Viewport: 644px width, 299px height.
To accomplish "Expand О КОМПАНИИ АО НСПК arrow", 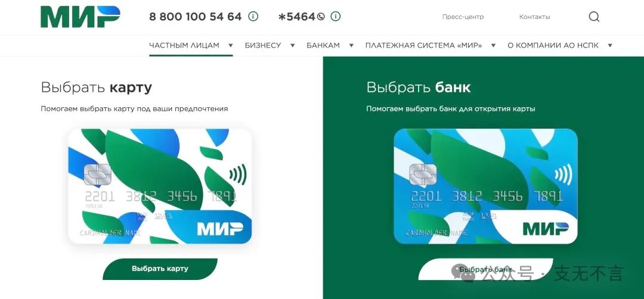I will click(610, 45).
